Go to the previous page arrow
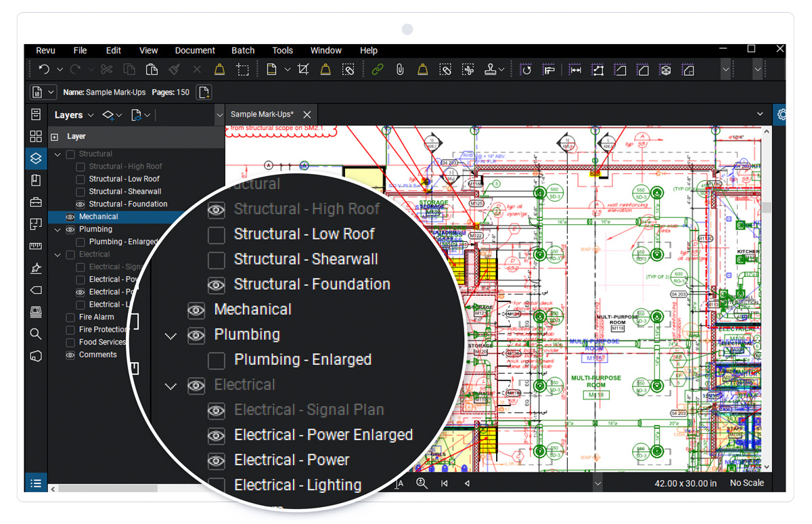The height and width of the screenshot is (524, 812). pyautogui.click(x=467, y=483)
